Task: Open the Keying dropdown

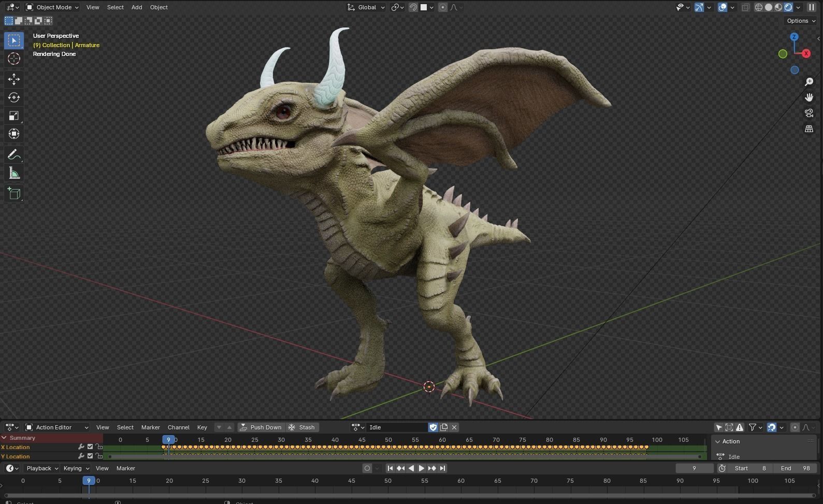Action: click(76, 468)
